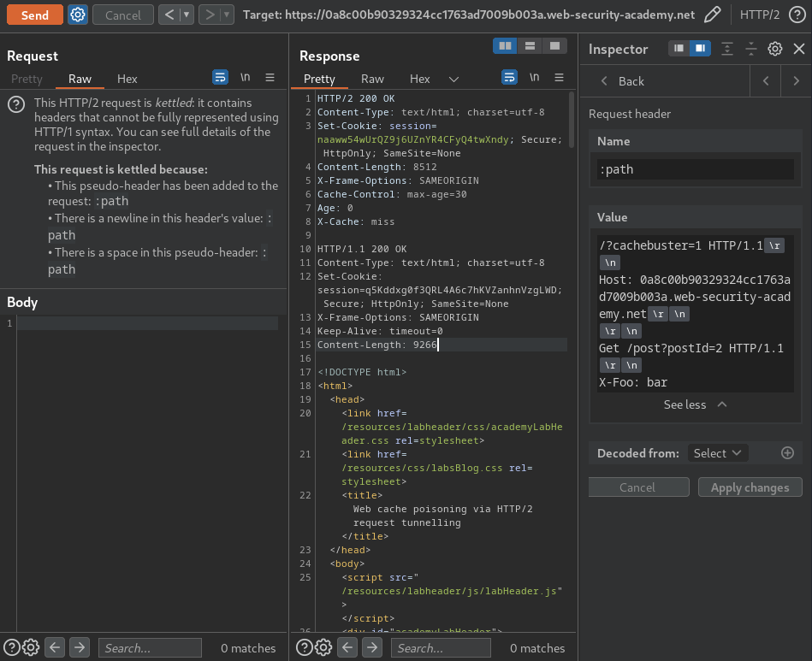Go to previous Inspector item
Screen dimensions: 812x661
click(766, 81)
